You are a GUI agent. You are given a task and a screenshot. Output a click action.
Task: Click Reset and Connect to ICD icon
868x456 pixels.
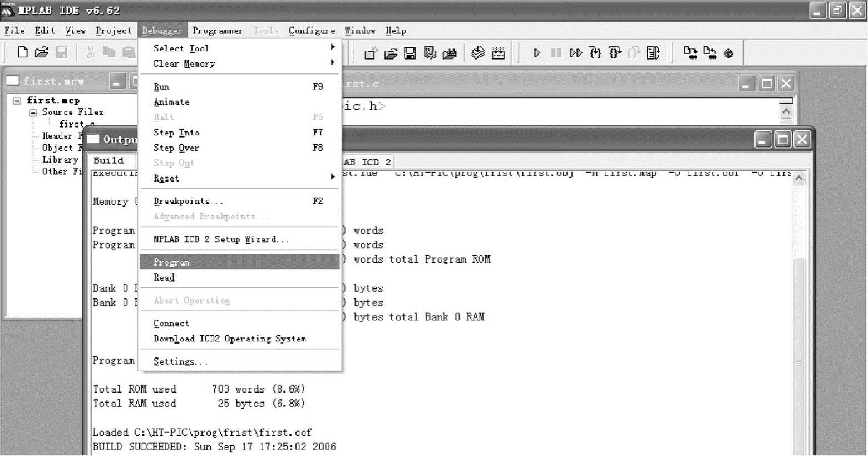[x=729, y=53]
